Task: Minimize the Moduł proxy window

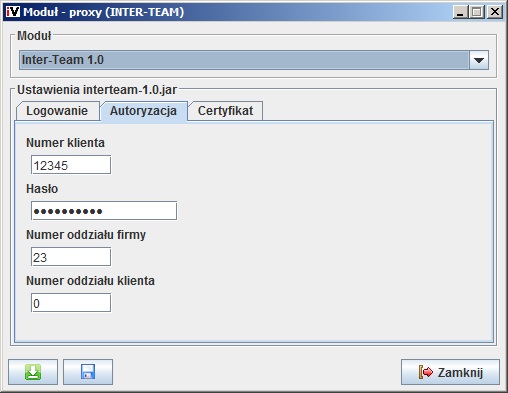Action: click(x=460, y=12)
